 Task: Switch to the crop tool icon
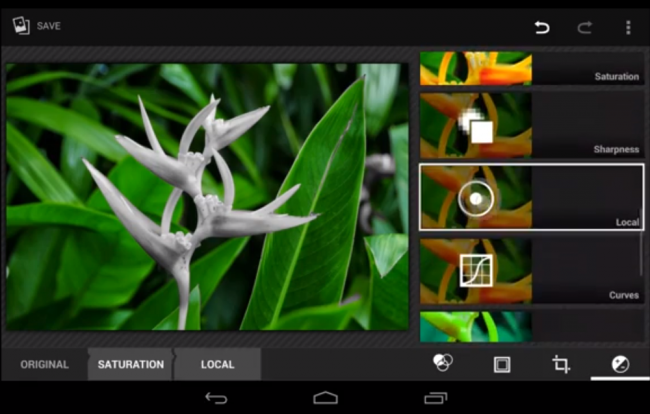coord(561,364)
